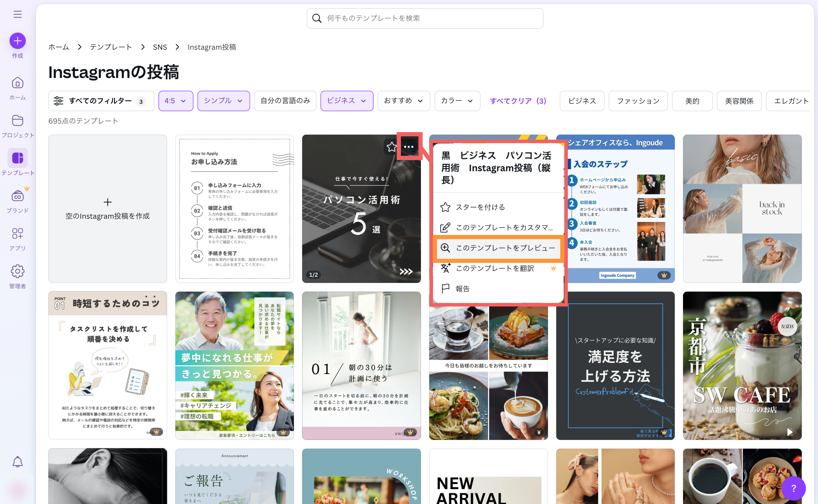Click すべてクリア (3) link
Viewport: 818px width, 504px height.
[x=518, y=101]
